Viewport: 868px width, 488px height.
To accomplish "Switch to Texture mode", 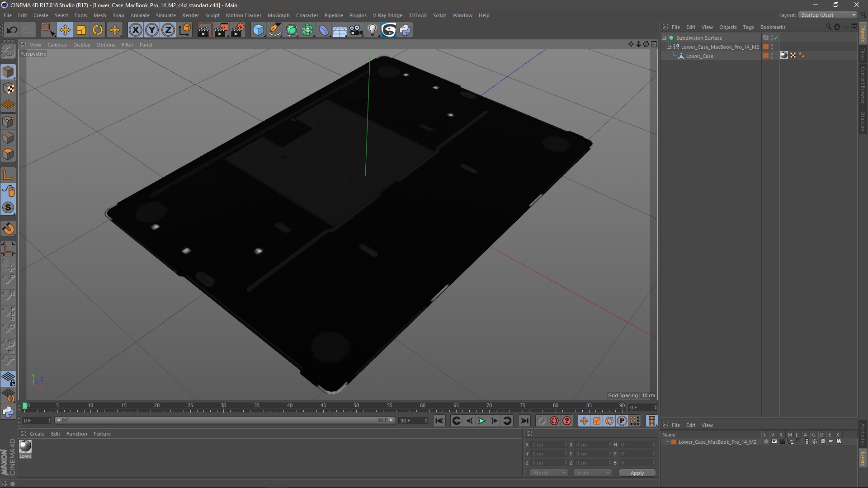I will click(8, 88).
